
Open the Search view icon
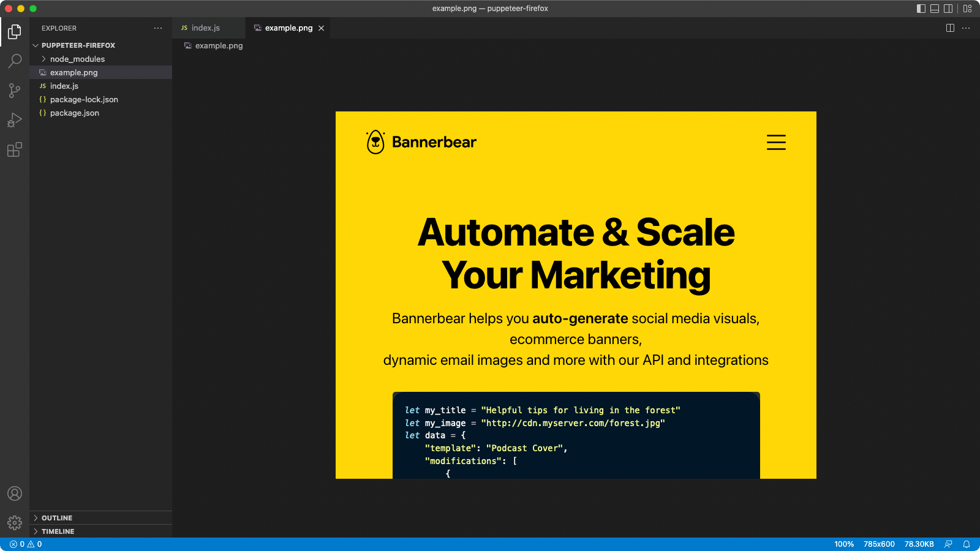tap(15, 61)
